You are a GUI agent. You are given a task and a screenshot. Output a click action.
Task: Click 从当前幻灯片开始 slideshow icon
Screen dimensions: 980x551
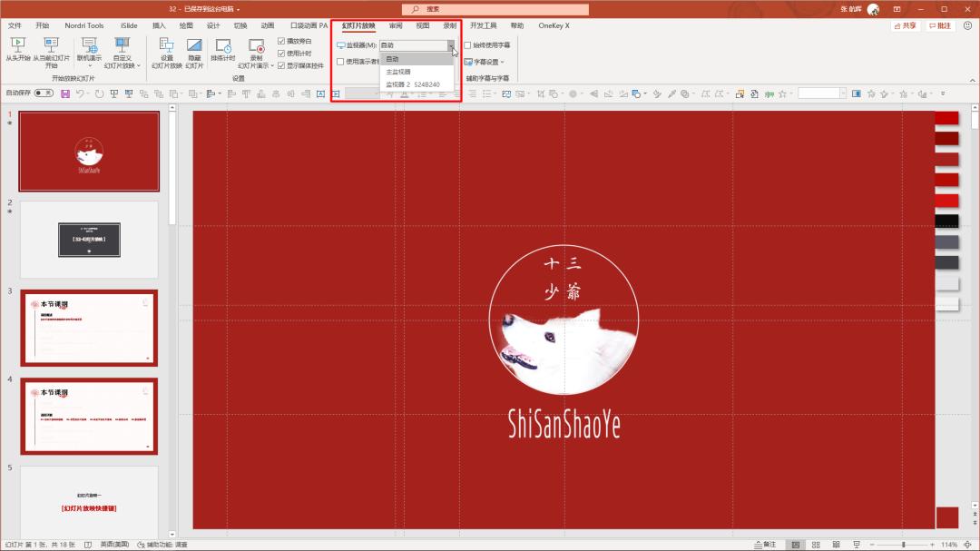tap(51, 45)
